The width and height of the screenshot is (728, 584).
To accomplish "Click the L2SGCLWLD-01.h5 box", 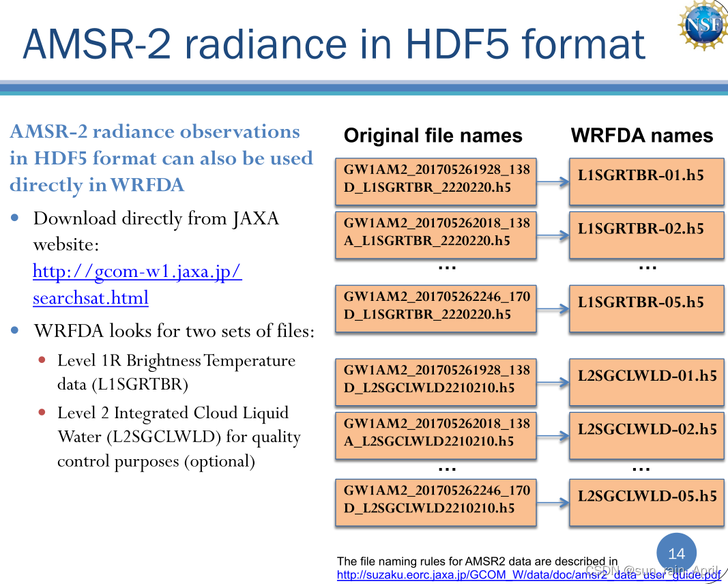I will pyautogui.click(x=646, y=382).
